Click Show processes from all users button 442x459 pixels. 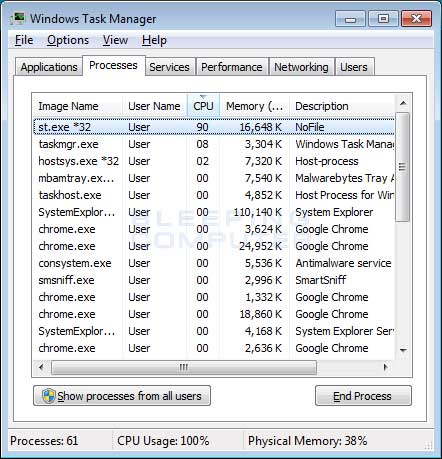122,396
